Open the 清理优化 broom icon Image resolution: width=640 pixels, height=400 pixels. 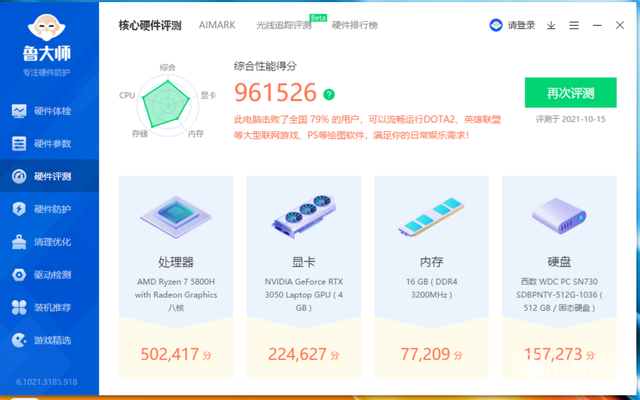(x=19, y=242)
